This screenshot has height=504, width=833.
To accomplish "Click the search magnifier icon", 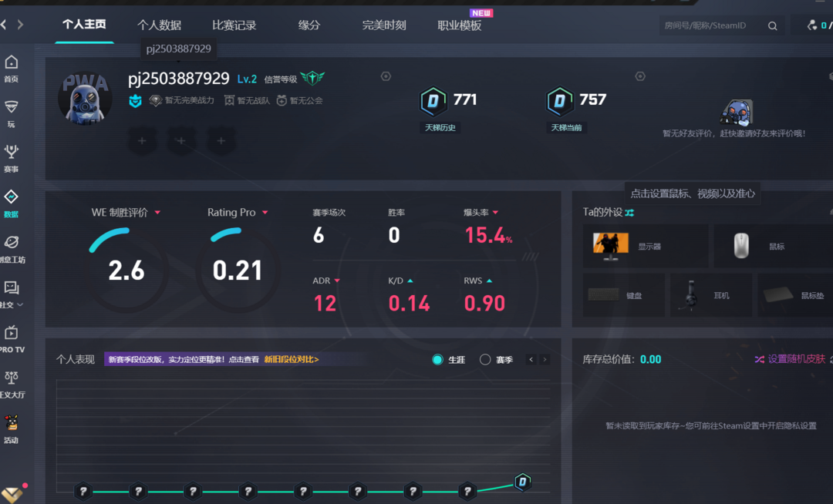I will (772, 26).
